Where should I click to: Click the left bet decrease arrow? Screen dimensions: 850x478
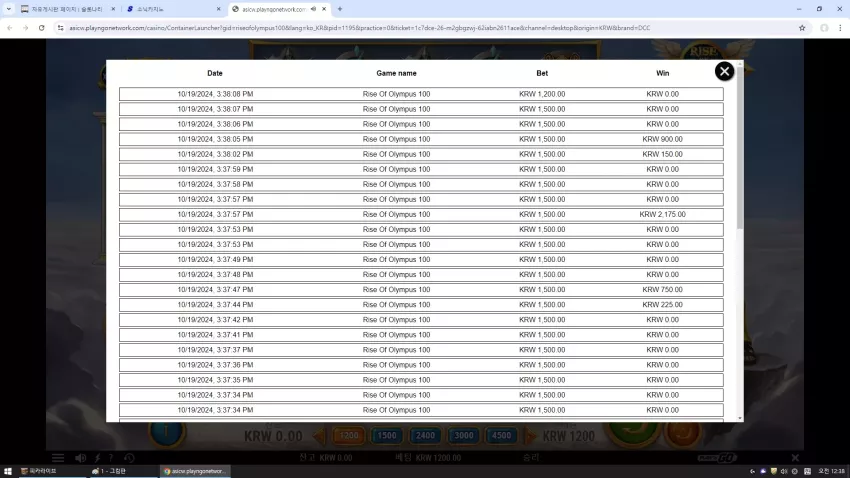319,435
